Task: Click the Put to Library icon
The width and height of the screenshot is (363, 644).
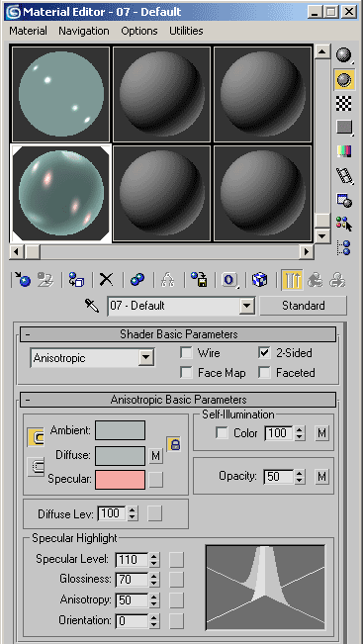Action: 199,280
